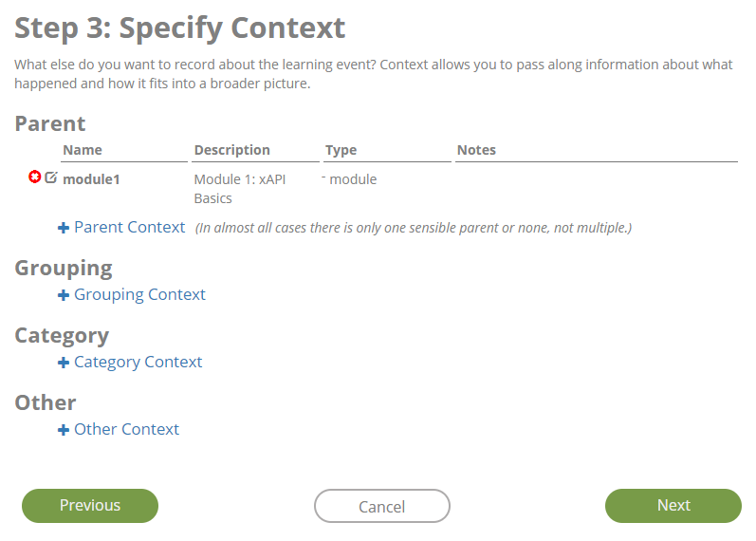Remove the module1 parent with red delete icon

coord(35,177)
